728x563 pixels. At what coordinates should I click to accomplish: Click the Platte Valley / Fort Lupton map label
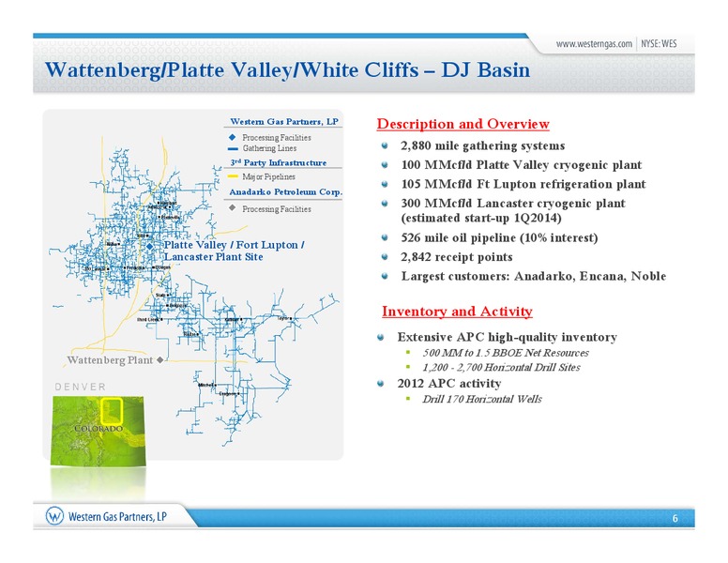[235, 245]
